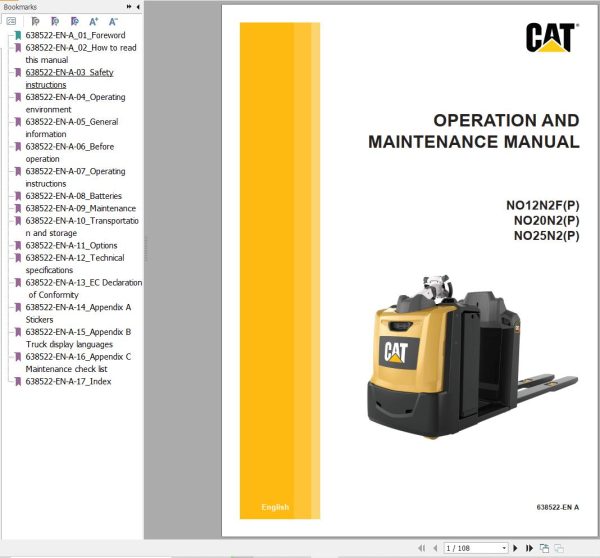This screenshot has height=558, width=600.
Task: Open the 09_Maintenance bookmark
Action: [x=81, y=208]
